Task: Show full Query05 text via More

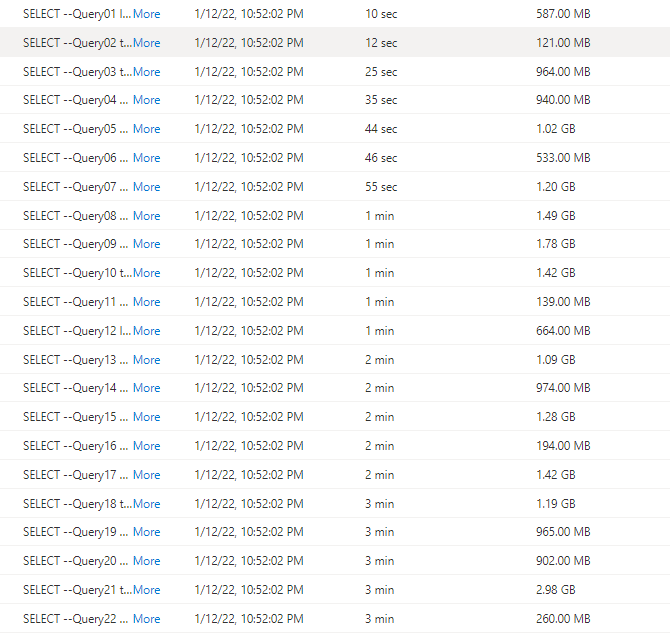Action: 146,129
